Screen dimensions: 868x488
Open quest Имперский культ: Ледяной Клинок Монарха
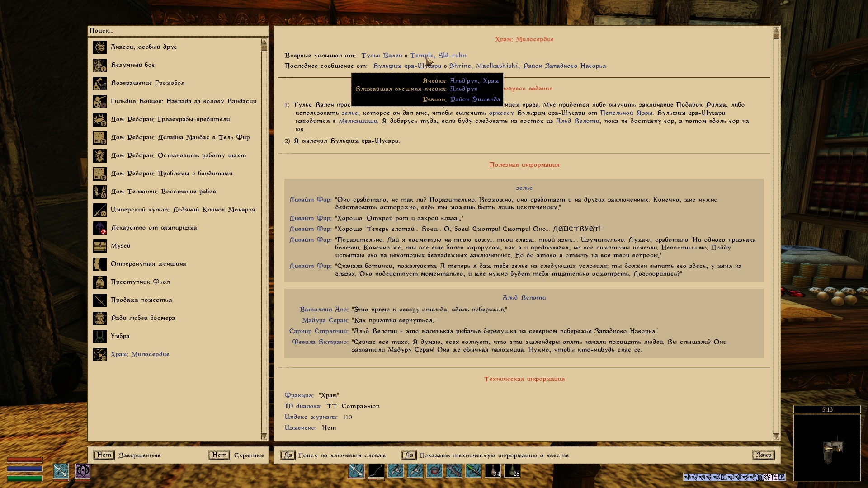tap(183, 210)
